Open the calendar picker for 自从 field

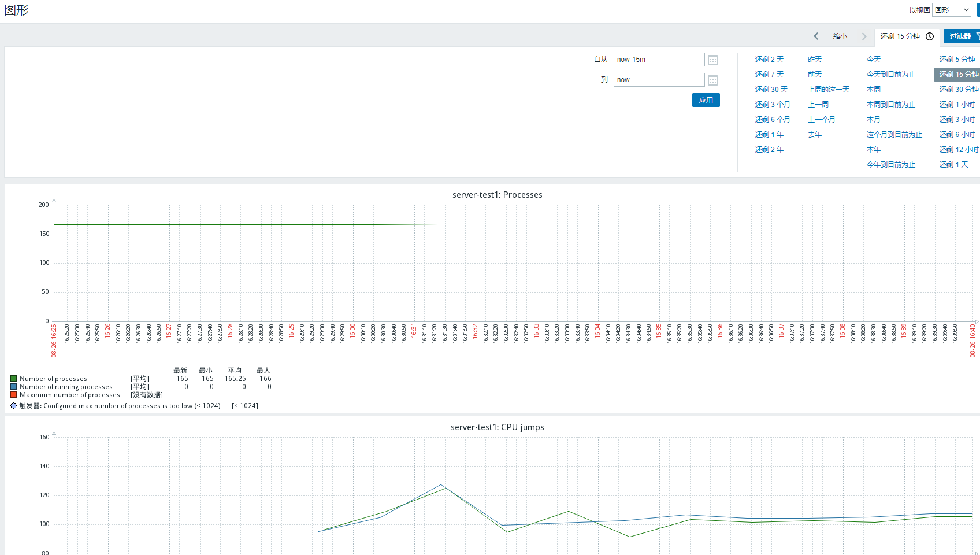[713, 60]
